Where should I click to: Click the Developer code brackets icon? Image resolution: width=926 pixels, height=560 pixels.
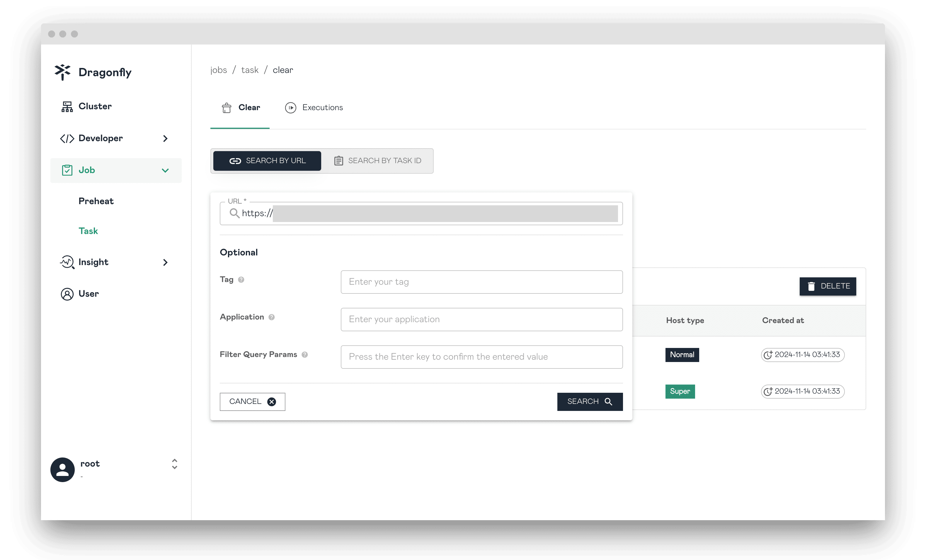coord(67,139)
